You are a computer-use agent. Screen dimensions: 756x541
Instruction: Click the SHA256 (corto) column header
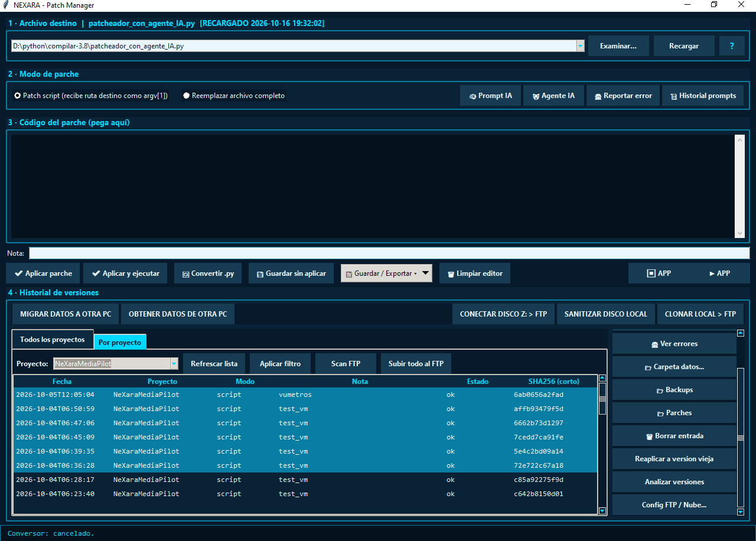click(553, 382)
